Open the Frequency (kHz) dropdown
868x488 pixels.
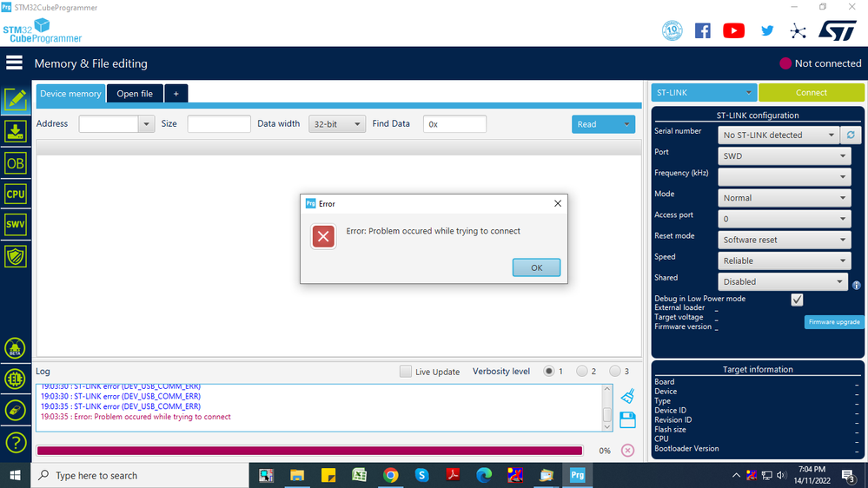pyautogui.click(x=784, y=177)
